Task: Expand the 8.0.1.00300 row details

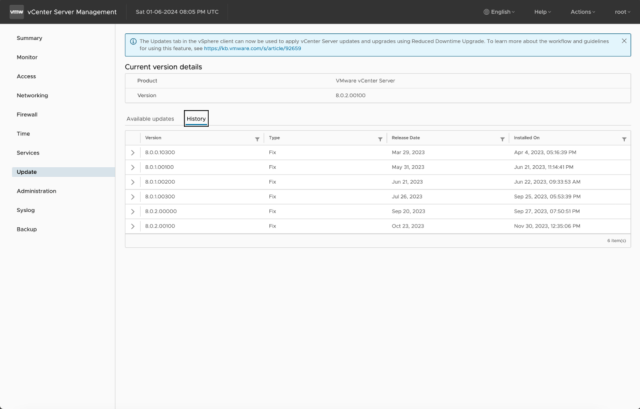Action: (x=133, y=197)
